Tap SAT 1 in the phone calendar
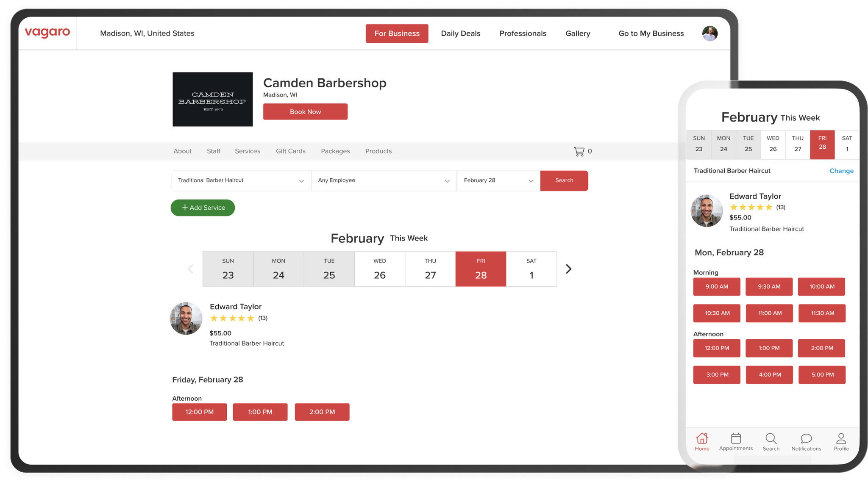868x485 pixels. pyautogui.click(x=847, y=144)
